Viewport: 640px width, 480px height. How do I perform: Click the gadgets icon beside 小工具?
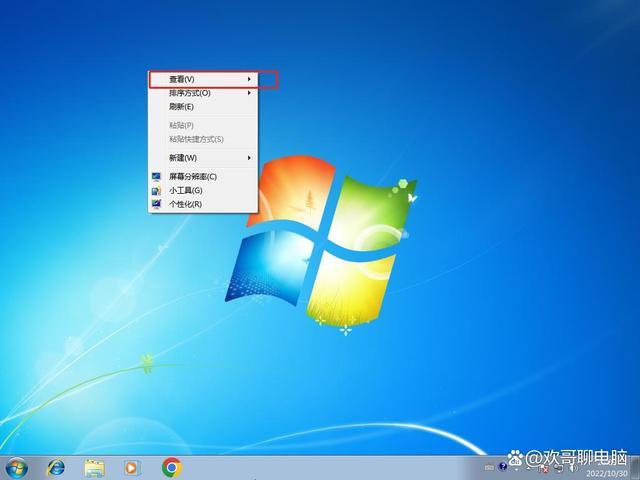156,190
